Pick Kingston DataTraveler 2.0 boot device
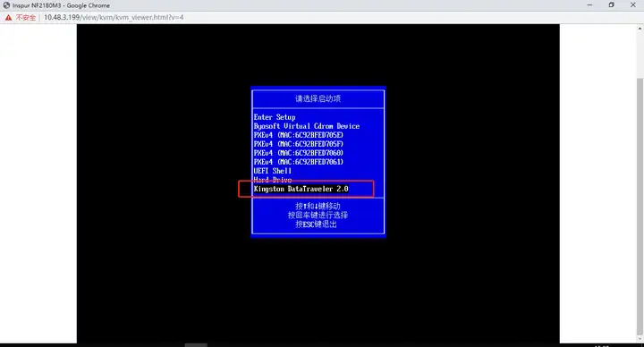 301,189
